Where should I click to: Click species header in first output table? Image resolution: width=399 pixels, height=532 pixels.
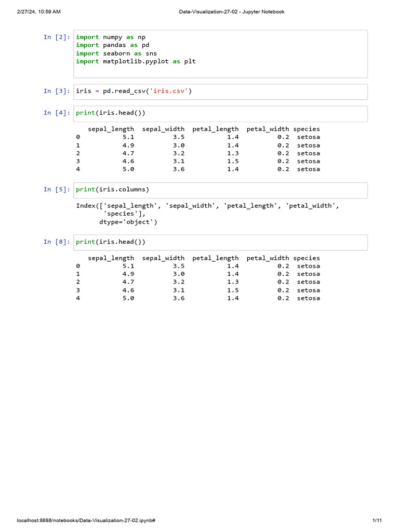coord(307,129)
